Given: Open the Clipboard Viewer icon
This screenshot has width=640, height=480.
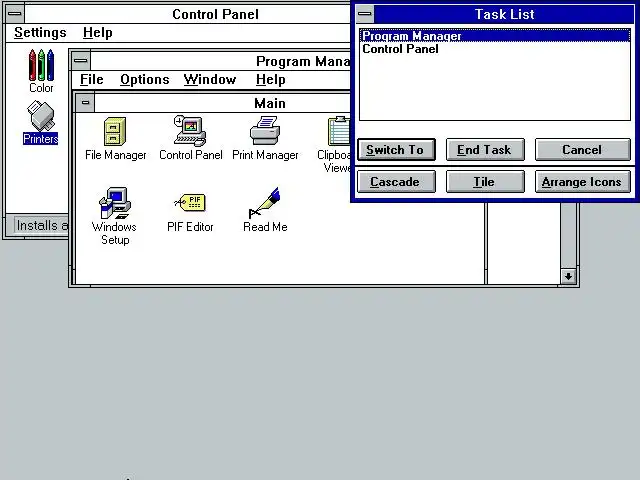Looking at the screenshot, I should pos(336,145).
